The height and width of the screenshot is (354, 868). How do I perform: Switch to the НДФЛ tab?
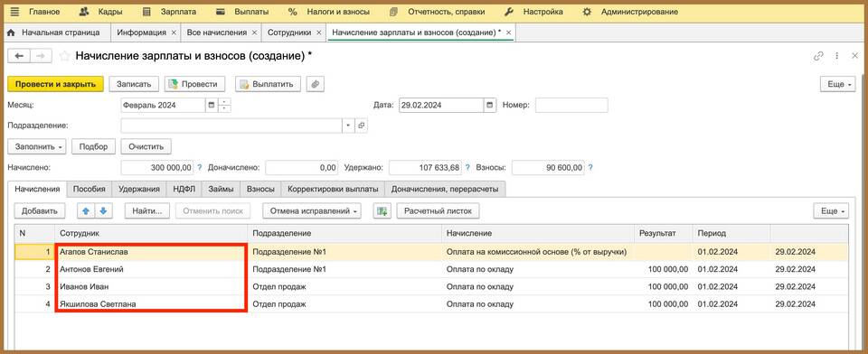[x=184, y=189]
